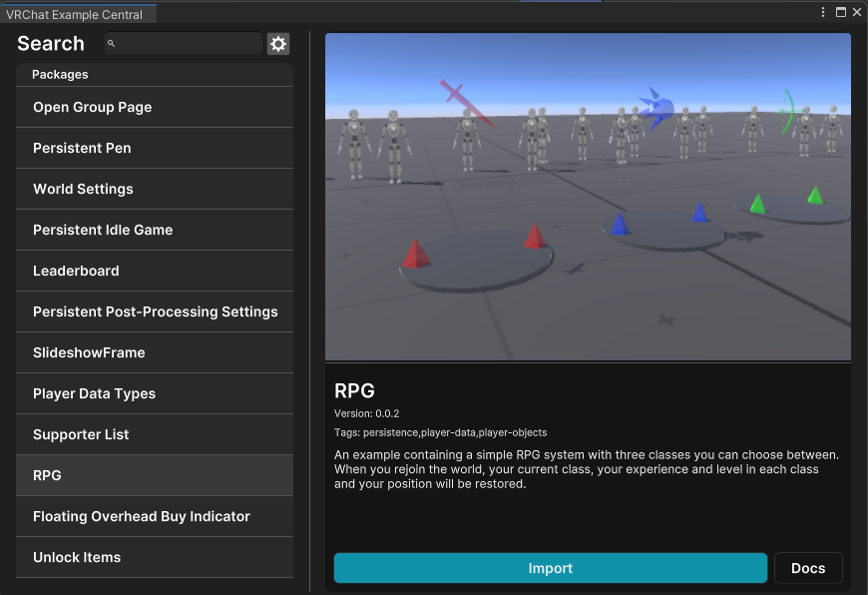The height and width of the screenshot is (595, 868).
Task: Choose Floating Overhead Buy Indicator package
Action: pos(155,517)
